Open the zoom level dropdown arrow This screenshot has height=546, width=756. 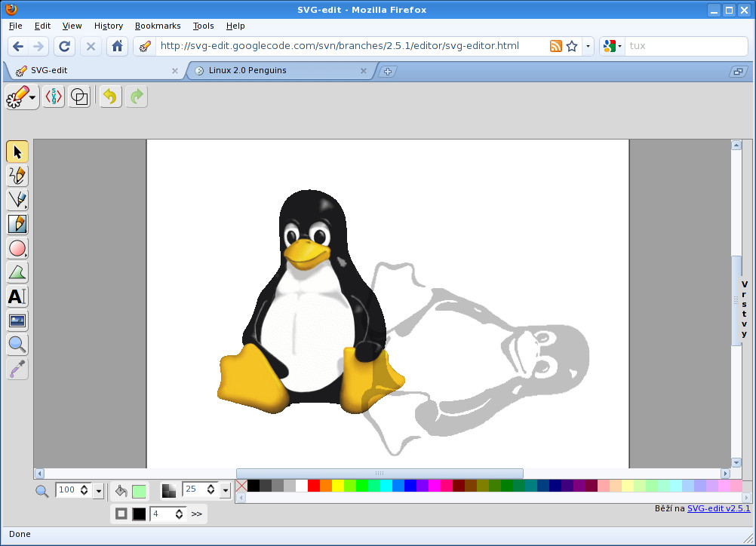(98, 491)
